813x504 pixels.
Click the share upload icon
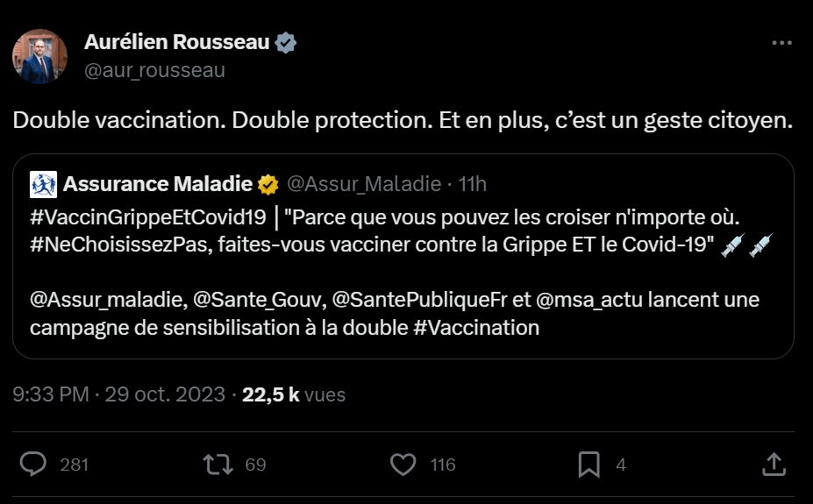click(x=773, y=464)
